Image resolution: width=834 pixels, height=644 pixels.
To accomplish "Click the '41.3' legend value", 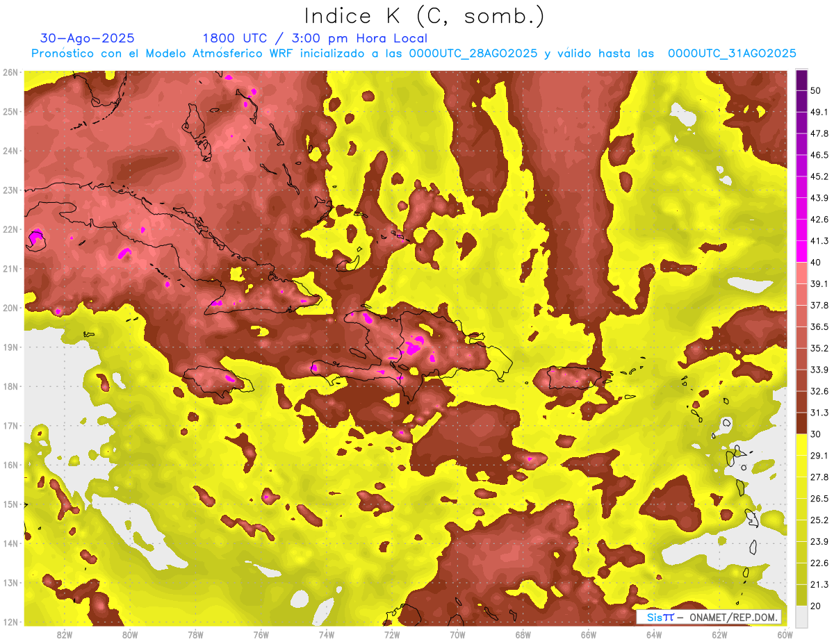I will pos(819,241).
